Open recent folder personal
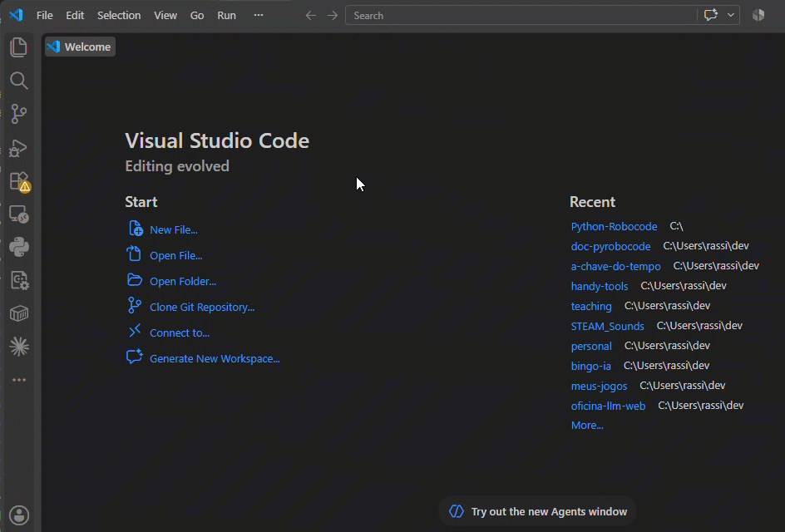This screenshot has width=785, height=532. click(x=591, y=346)
